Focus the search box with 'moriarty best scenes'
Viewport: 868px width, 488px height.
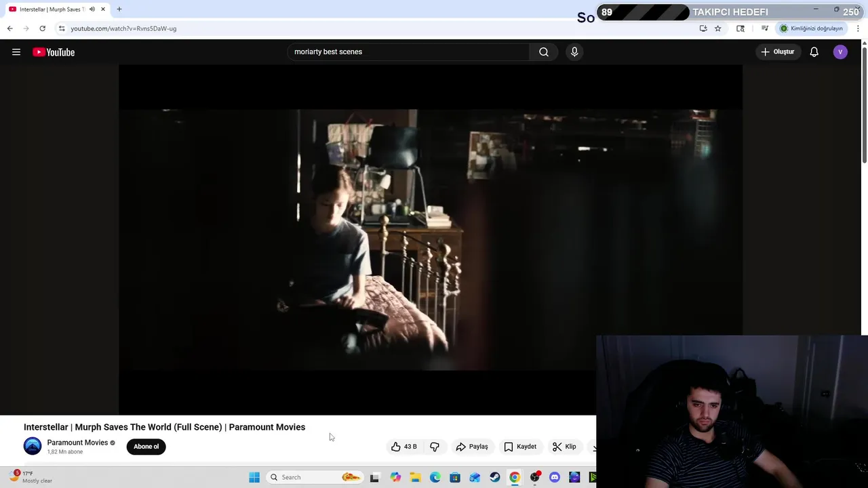tap(409, 52)
